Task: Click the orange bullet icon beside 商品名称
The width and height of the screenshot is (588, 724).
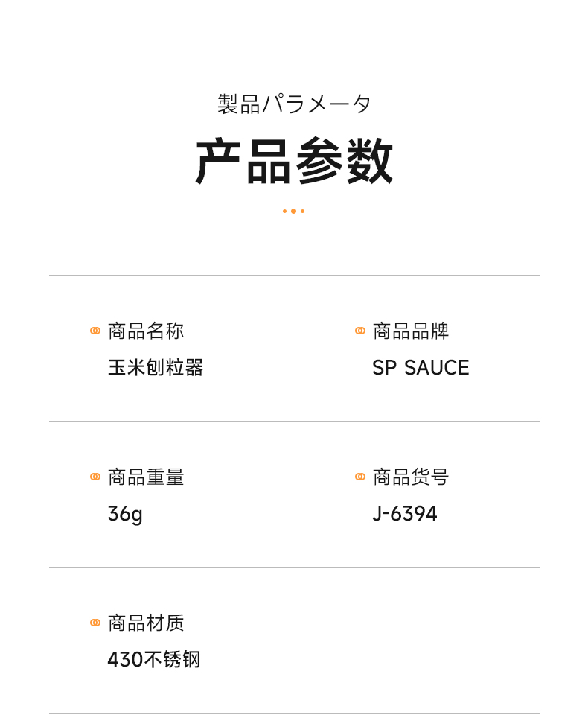Action: (x=95, y=331)
